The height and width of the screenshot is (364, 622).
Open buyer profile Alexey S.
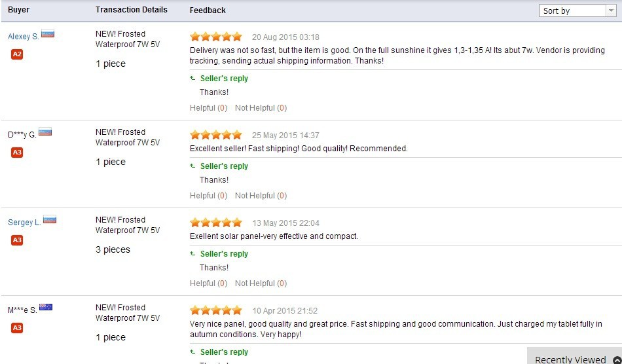click(x=23, y=37)
